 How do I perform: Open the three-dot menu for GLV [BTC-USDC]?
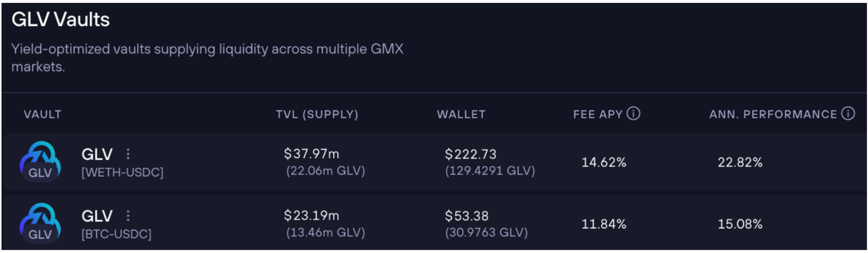click(x=128, y=215)
